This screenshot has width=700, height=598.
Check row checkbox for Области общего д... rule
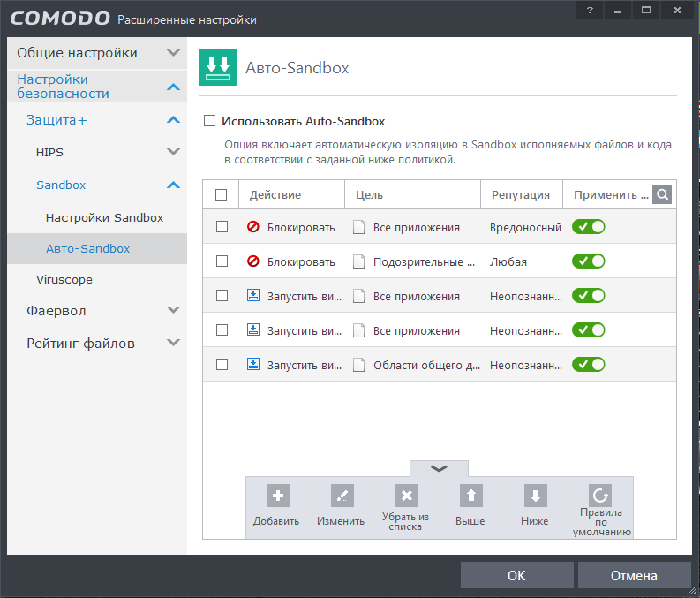point(222,365)
